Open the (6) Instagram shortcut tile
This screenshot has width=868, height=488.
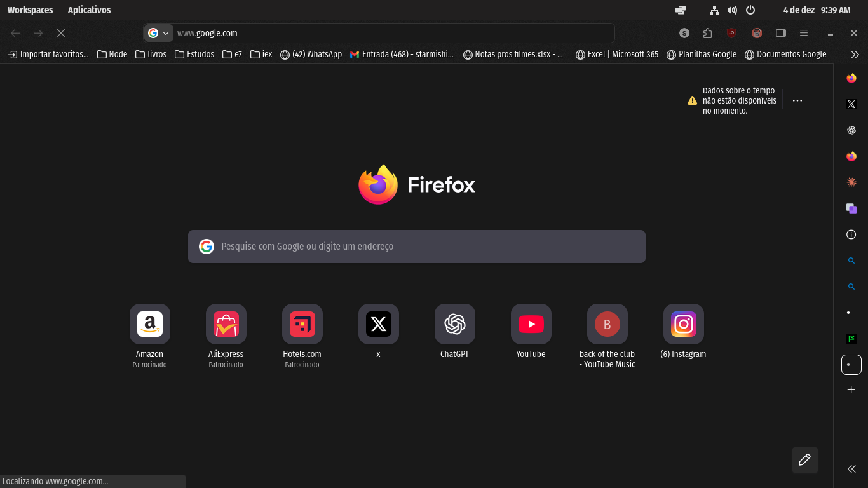(684, 324)
